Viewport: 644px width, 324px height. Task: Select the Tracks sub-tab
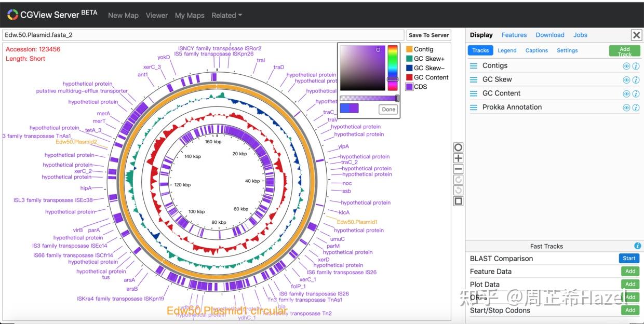[480, 50]
